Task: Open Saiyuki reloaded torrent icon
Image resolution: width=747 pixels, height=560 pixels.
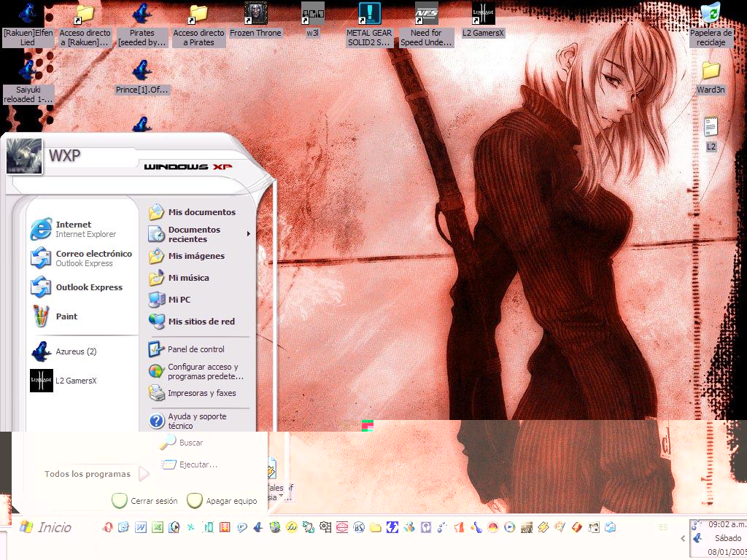Action: point(28,82)
